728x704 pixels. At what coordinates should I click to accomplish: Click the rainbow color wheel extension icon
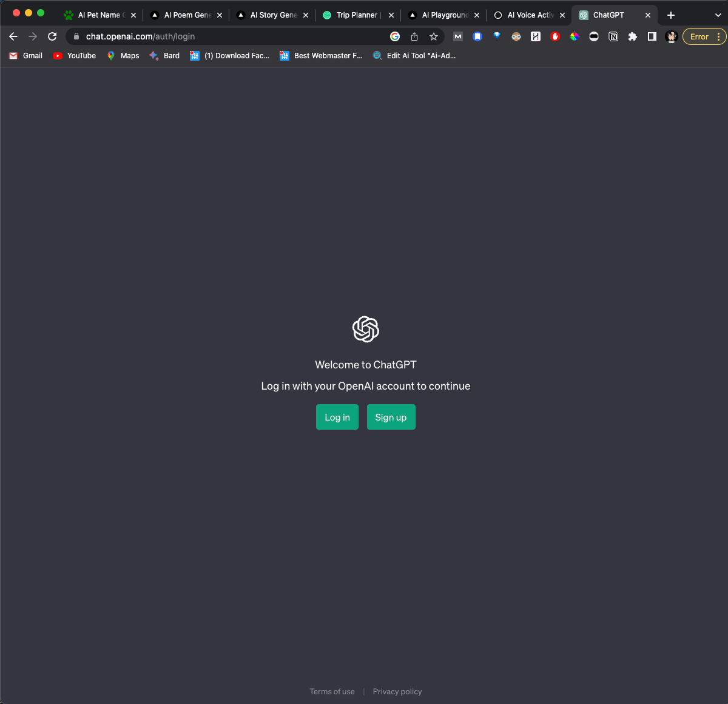coord(575,36)
